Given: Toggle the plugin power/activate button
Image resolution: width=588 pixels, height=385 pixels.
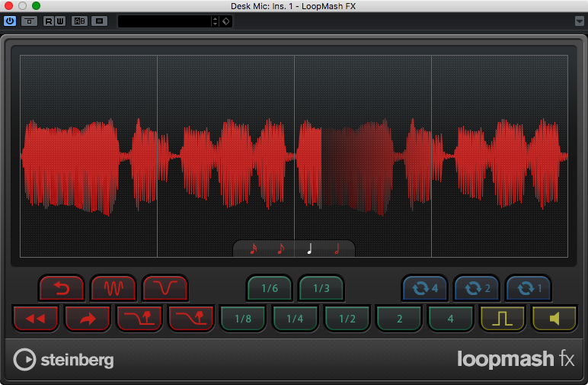Looking at the screenshot, I should pos(10,21).
